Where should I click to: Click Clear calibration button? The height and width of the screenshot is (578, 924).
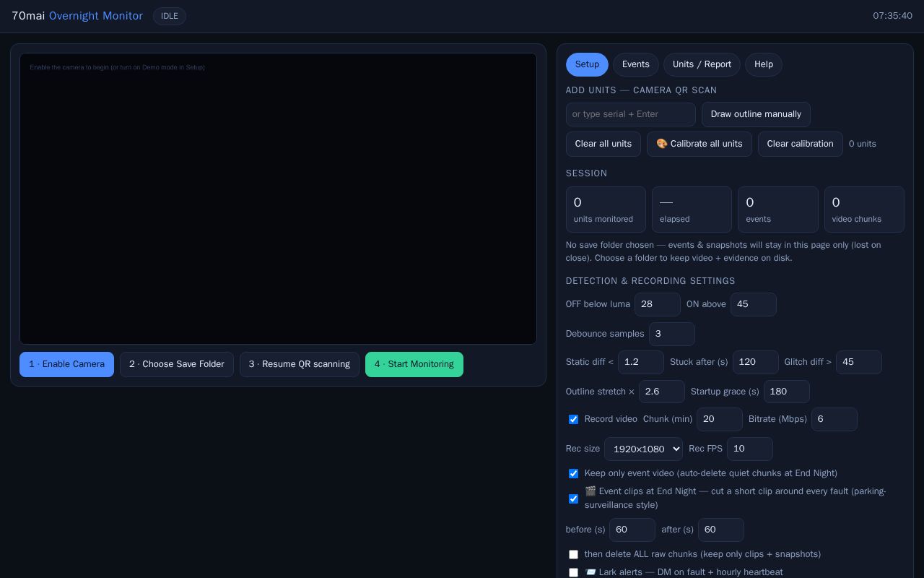click(x=801, y=144)
